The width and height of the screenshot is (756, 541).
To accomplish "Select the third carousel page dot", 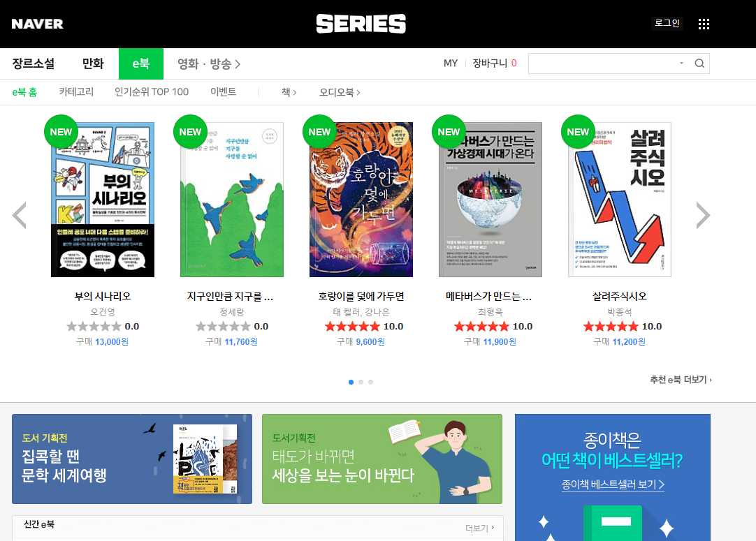I will tap(370, 382).
